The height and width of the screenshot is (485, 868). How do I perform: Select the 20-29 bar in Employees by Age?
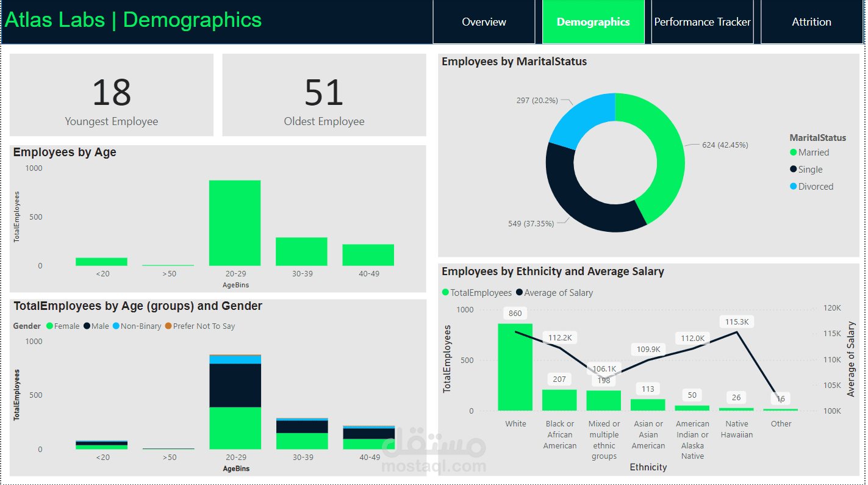(235, 223)
